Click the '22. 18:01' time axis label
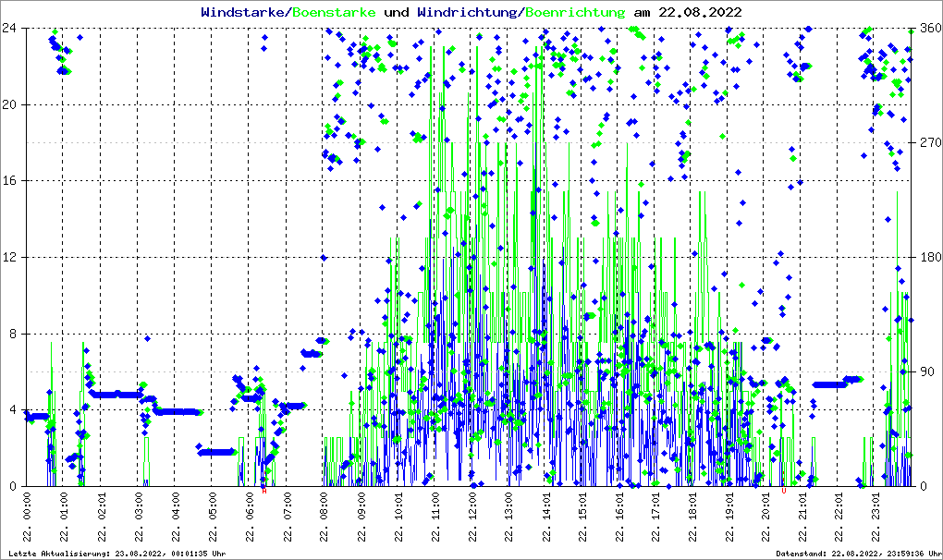The image size is (943, 560). pos(692,517)
